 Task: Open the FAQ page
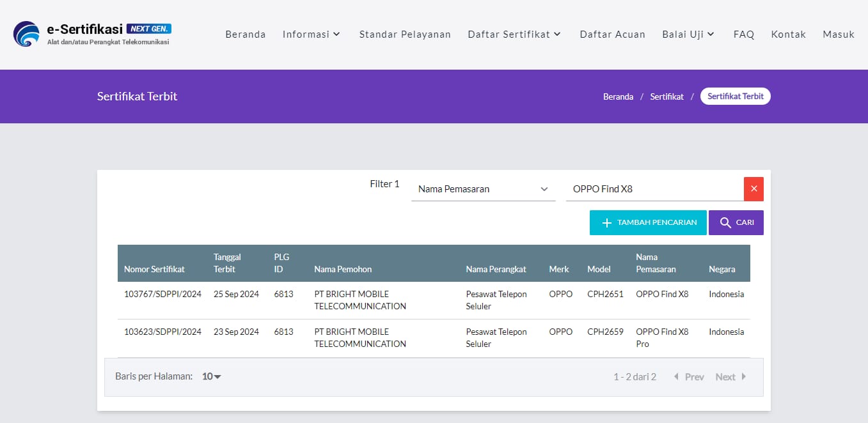744,35
